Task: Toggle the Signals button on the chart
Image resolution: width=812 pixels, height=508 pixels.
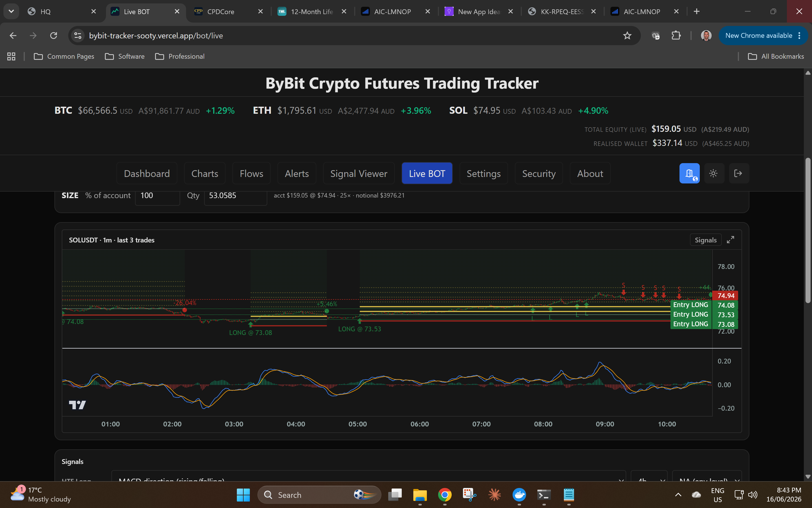Action: pos(705,240)
